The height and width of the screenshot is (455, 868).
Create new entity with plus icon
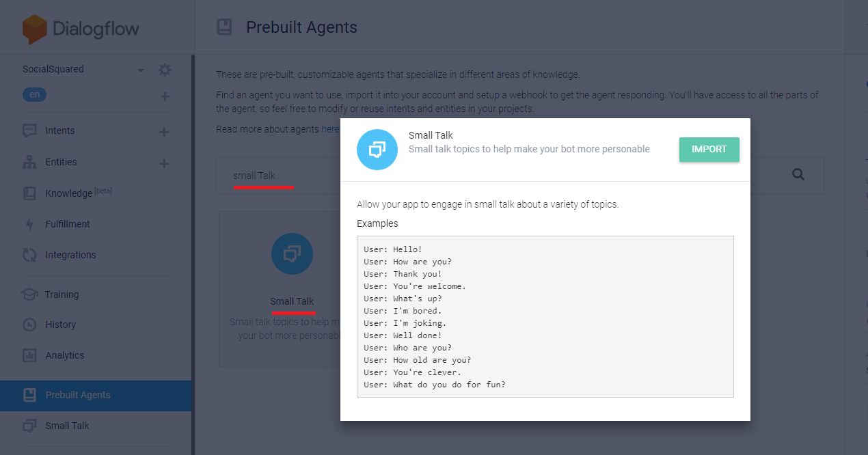(164, 163)
